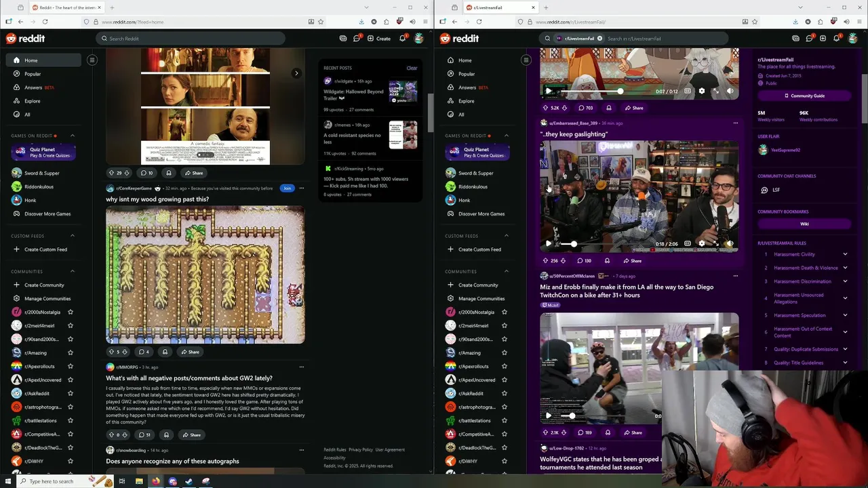Join r/CoreKeeperGame community
The height and width of the screenshot is (488, 868).
pos(287,188)
